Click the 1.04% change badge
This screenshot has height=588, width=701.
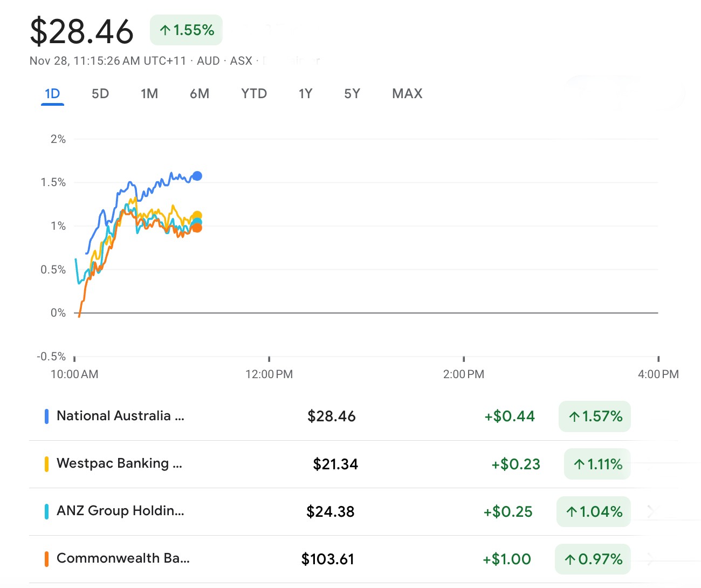pos(594,511)
